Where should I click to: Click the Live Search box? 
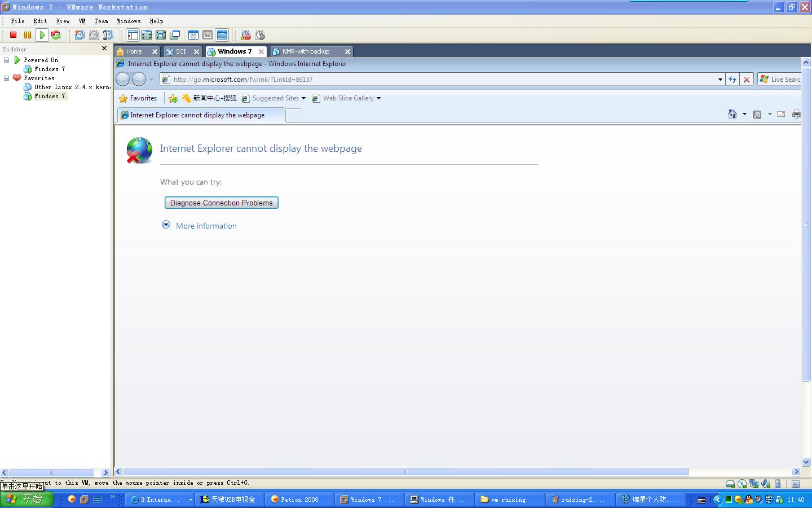(780, 80)
